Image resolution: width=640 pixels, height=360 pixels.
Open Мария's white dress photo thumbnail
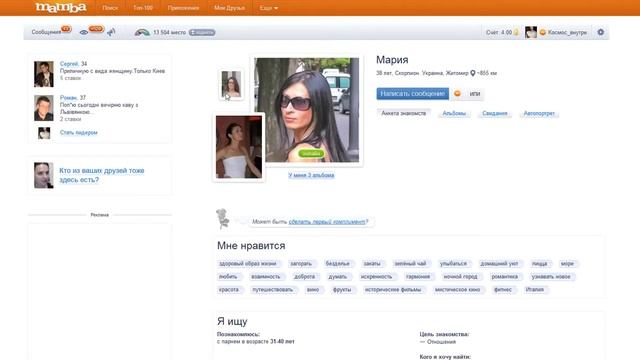click(x=239, y=147)
